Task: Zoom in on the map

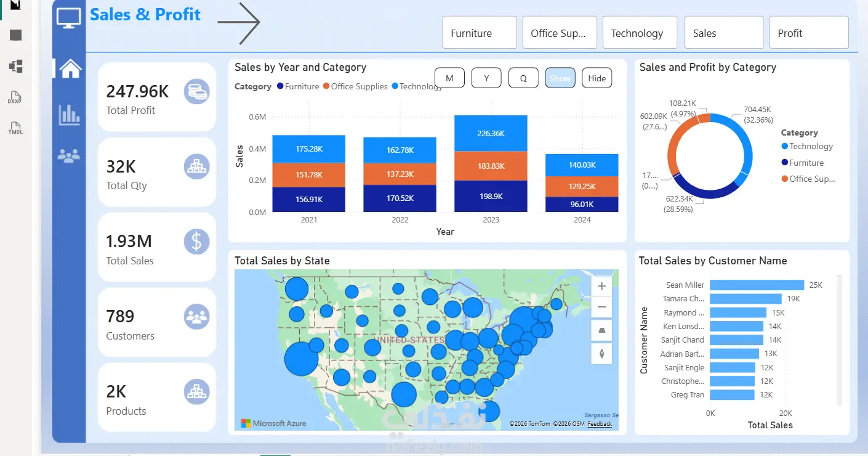Action: [601, 286]
